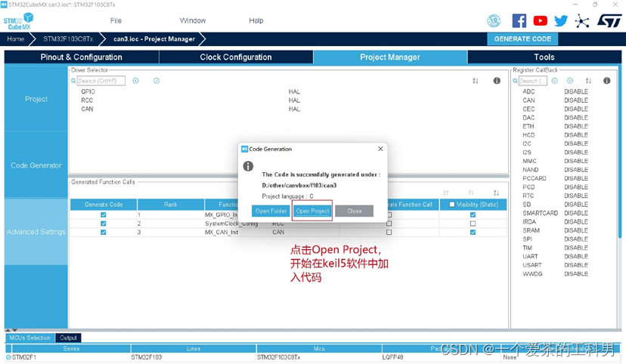Sort the Register CallBack list
Viewport: 626px width, 364px height.
(588, 81)
